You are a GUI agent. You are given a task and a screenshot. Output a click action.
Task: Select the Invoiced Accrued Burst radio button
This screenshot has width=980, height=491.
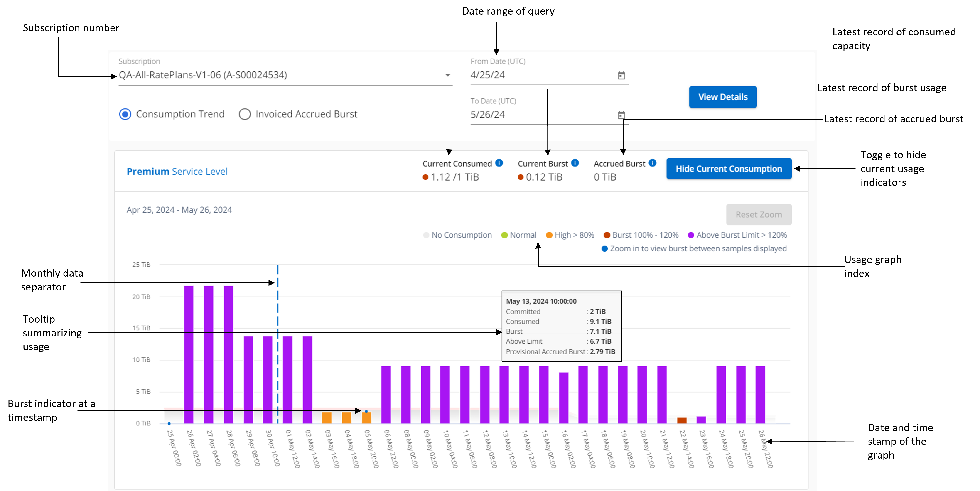pyautogui.click(x=246, y=114)
